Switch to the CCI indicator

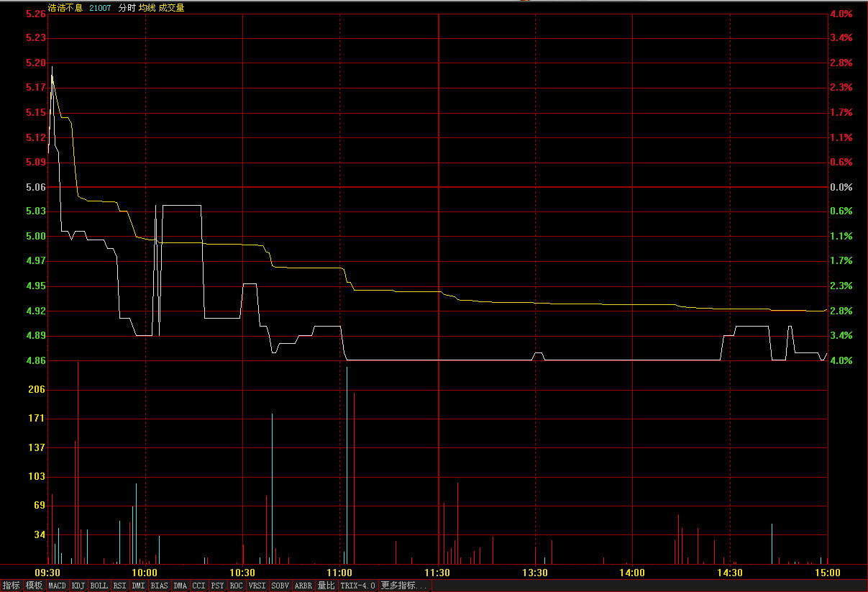198,586
